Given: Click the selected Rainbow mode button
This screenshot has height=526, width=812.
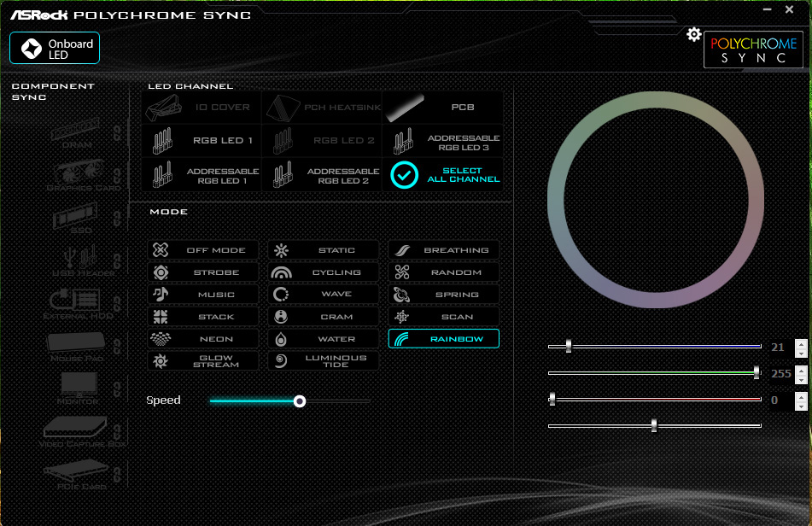Looking at the screenshot, I should click(444, 339).
